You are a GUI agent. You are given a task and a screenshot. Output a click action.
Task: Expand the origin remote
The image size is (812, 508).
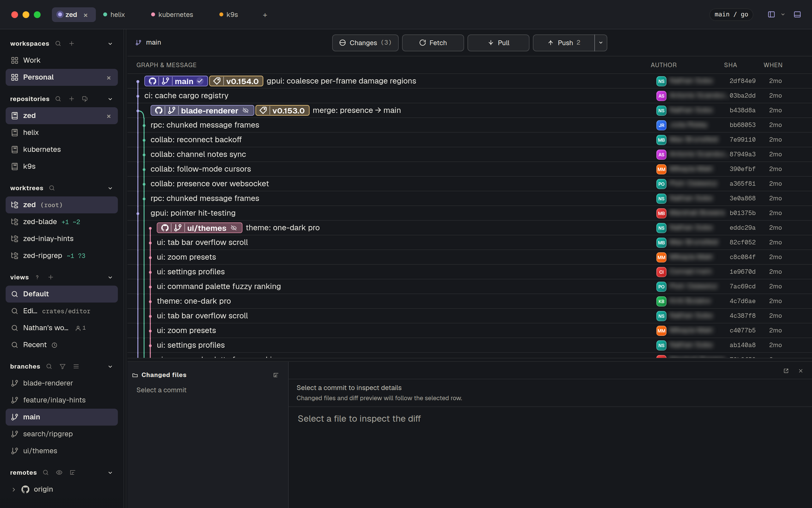click(13, 490)
